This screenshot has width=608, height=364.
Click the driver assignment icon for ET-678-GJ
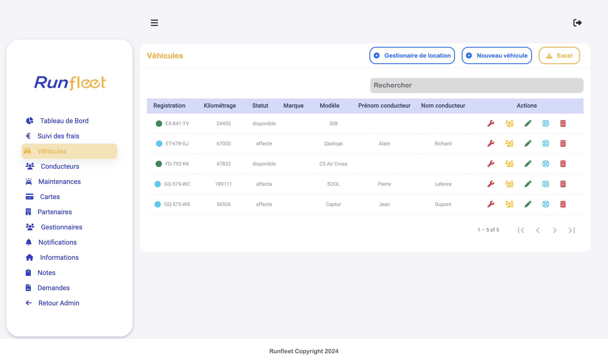[509, 143]
